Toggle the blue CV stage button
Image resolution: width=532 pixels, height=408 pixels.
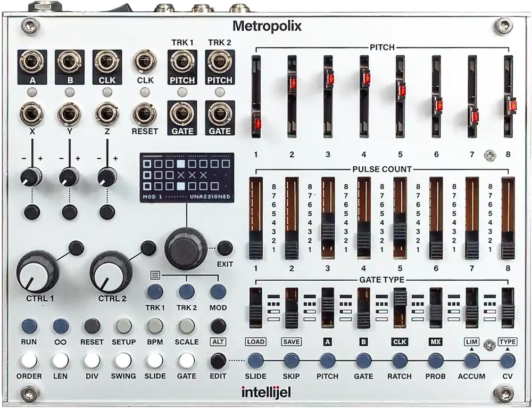pyautogui.click(x=508, y=361)
